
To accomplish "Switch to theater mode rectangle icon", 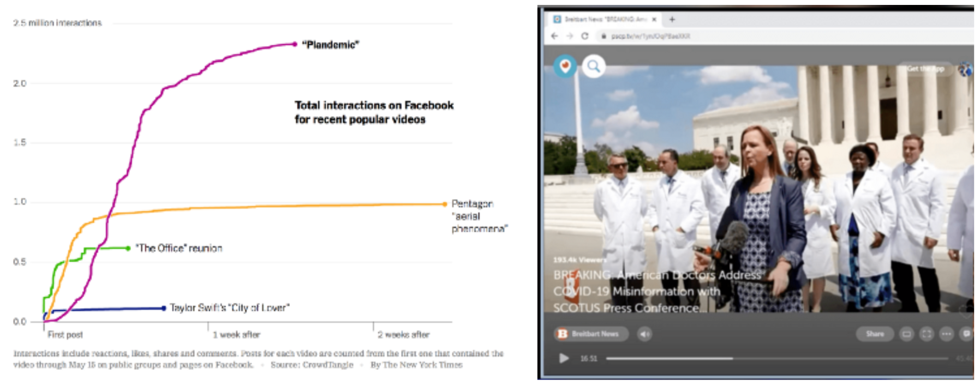I will [x=906, y=334].
